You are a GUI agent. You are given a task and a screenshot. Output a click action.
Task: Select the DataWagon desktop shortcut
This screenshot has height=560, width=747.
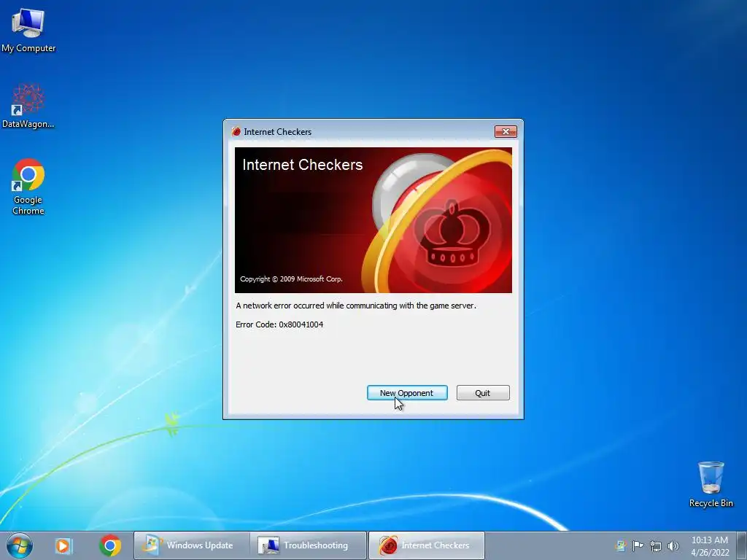tap(28, 106)
